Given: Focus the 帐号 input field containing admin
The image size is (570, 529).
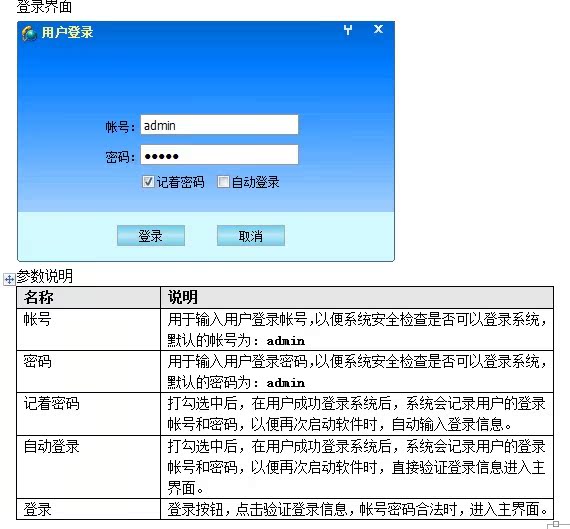Looking at the screenshot, I should 220,125.
